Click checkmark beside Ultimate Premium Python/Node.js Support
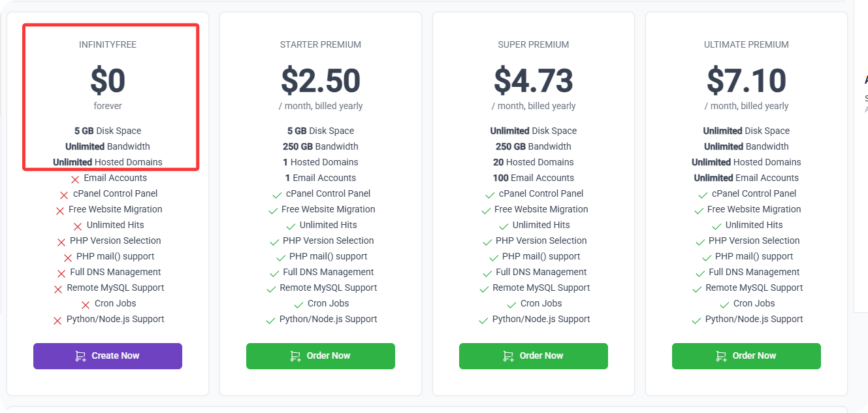Screen dimensions: 868x413 [x=696, y=320]
